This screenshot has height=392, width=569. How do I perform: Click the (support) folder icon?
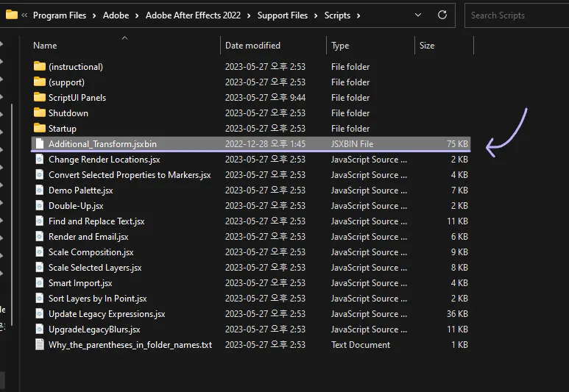40,82
